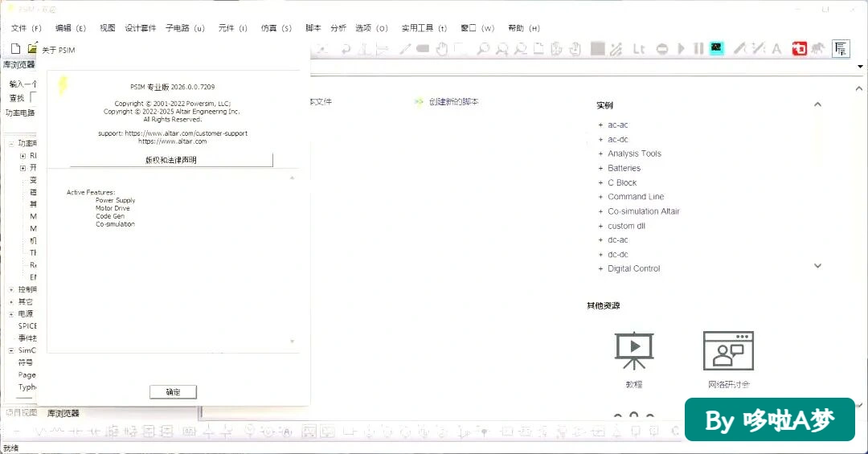Open the 仿真 (S) menu

276,28
